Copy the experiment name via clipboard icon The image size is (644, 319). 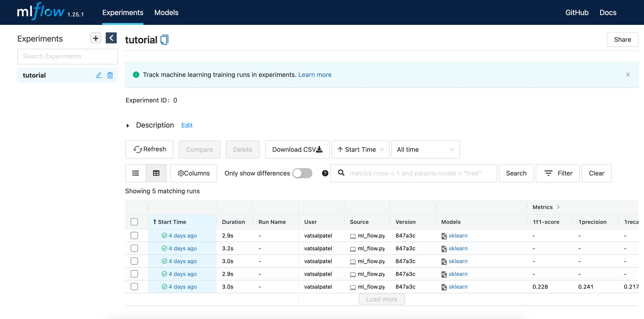click(164, 40)
